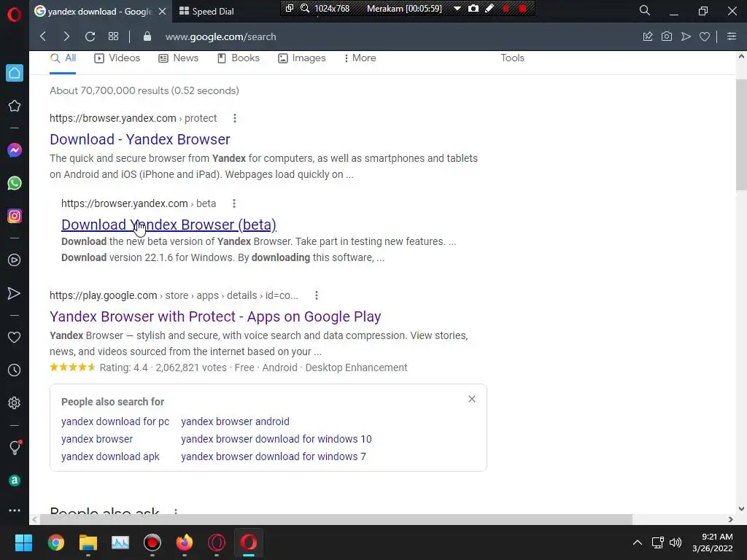Open the Player icon in sidebar
This screenshot has width=747, height=560.
click(x=15, y=260)
